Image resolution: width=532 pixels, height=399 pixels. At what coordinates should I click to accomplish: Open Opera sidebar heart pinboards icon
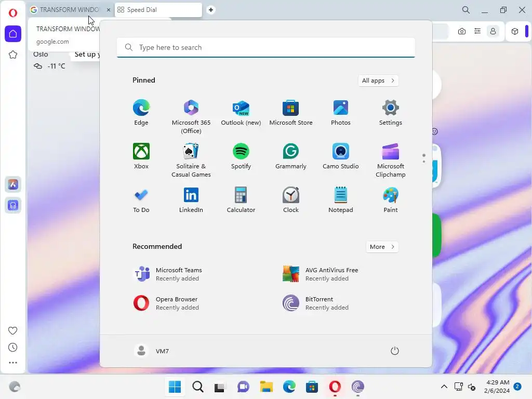(x=13, y=330)
